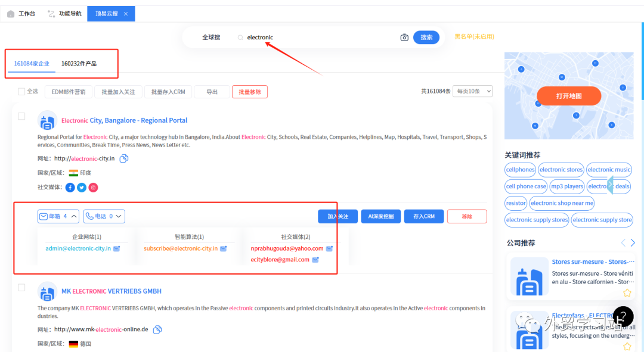Click Electrofans company thumbnail
The height and width of the screenshot is (352, 644).
tap(529, 330)
